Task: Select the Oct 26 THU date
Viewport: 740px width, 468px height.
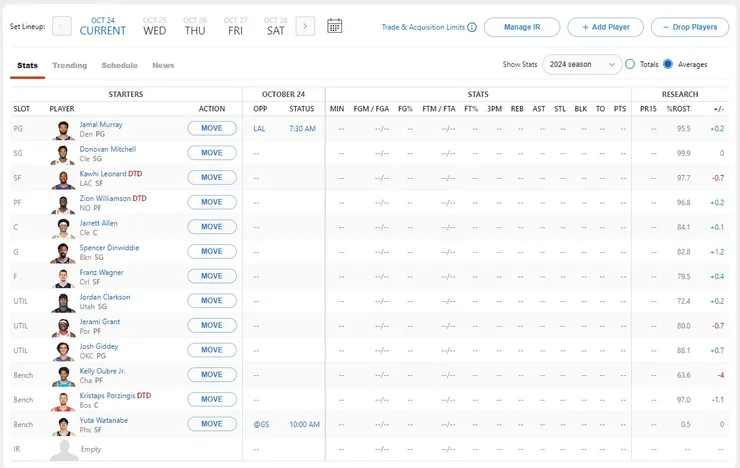Action: pos(195,26)
